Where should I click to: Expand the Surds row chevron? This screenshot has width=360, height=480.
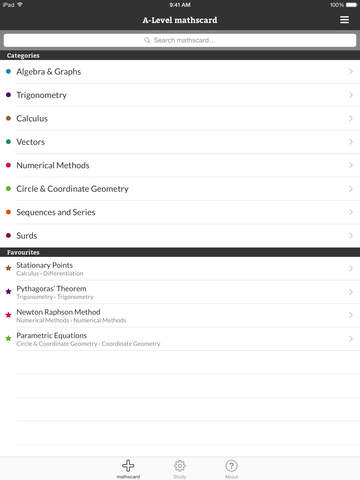pyautogui.click(x=351, y=235)
